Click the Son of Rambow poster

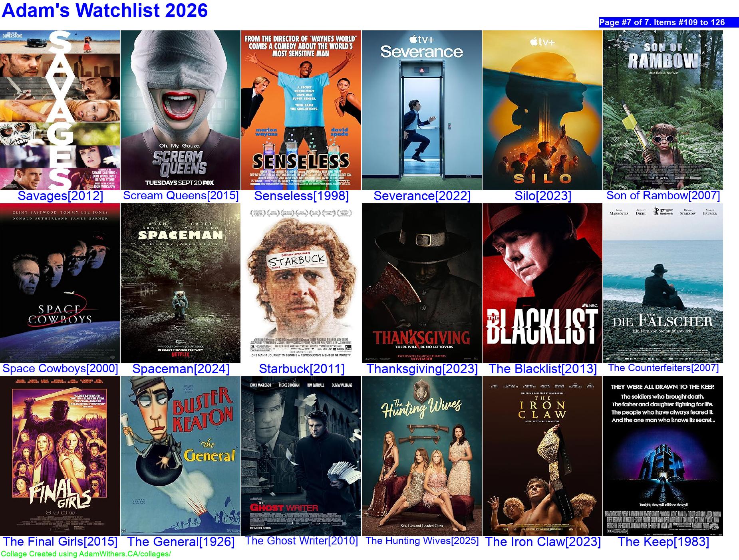[663, 110]
